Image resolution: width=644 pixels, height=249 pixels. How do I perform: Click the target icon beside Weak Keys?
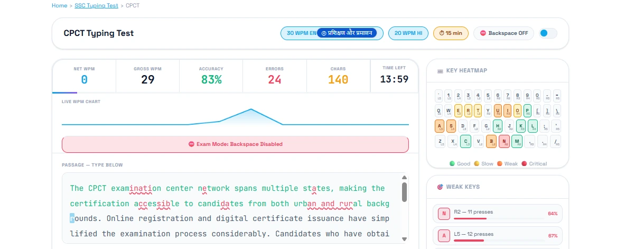coord(440,187)
